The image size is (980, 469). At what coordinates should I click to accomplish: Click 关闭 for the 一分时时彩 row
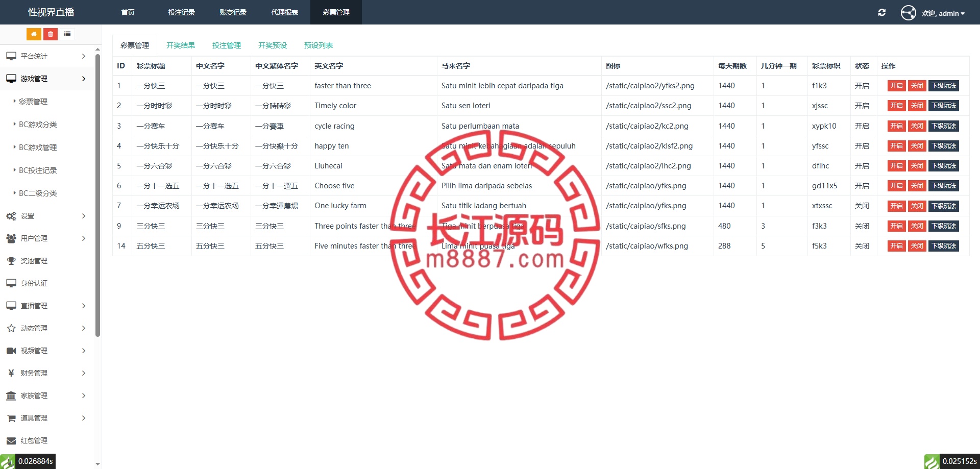[x=917, y=106]
